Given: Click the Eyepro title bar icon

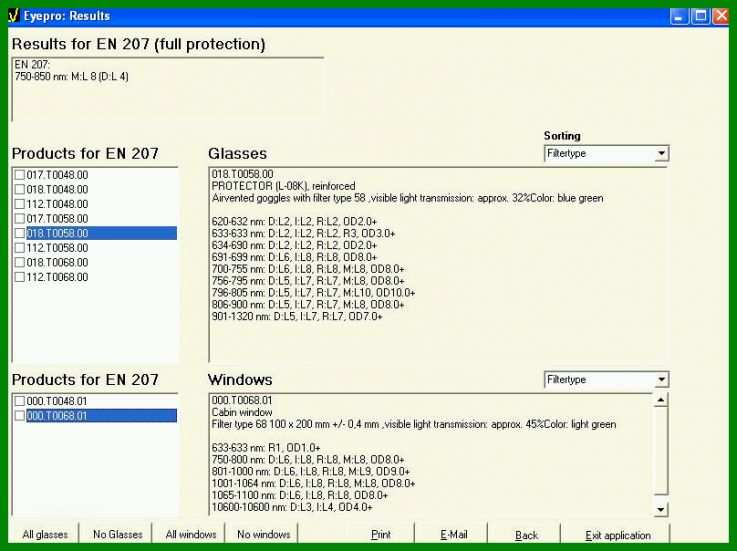Looking at the screenshot, I should pos(14,16).
